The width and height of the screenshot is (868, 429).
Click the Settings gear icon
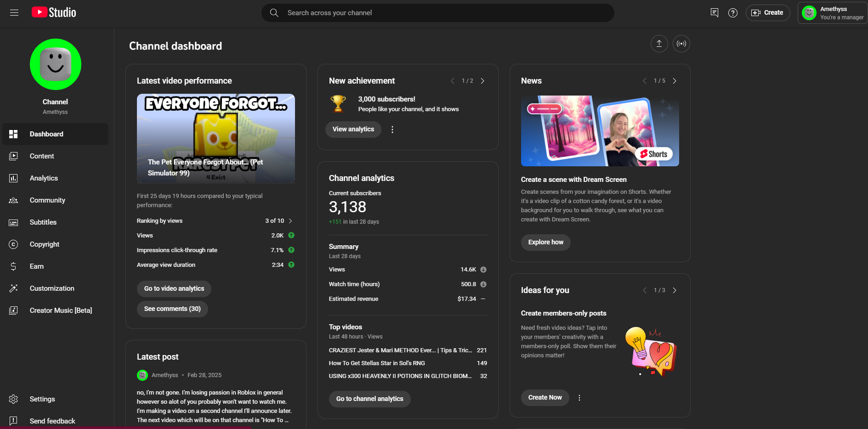(x=13, y=399)
